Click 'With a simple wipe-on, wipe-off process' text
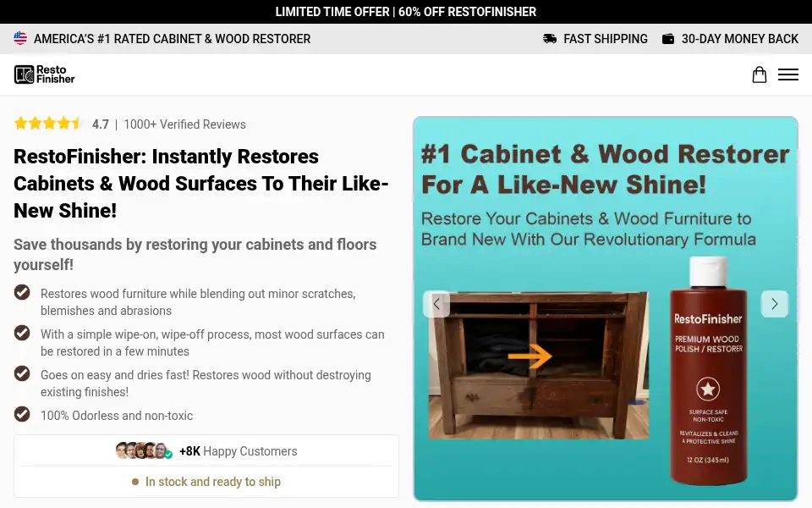 212,343
